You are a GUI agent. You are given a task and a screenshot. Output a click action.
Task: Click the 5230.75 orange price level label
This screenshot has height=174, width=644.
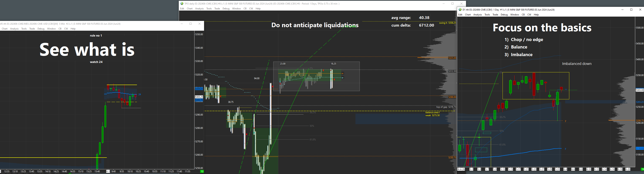tap(452, 158)
